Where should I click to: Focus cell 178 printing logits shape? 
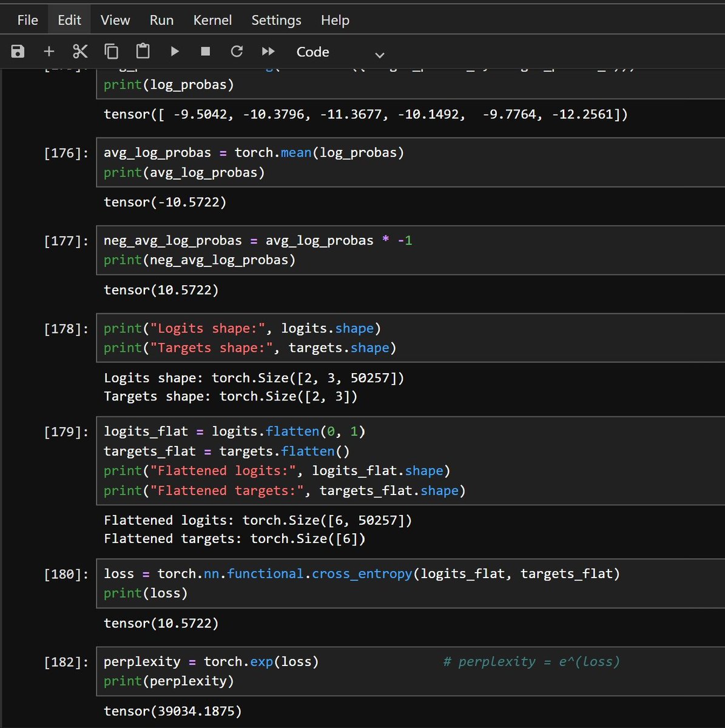click(411, 338)
